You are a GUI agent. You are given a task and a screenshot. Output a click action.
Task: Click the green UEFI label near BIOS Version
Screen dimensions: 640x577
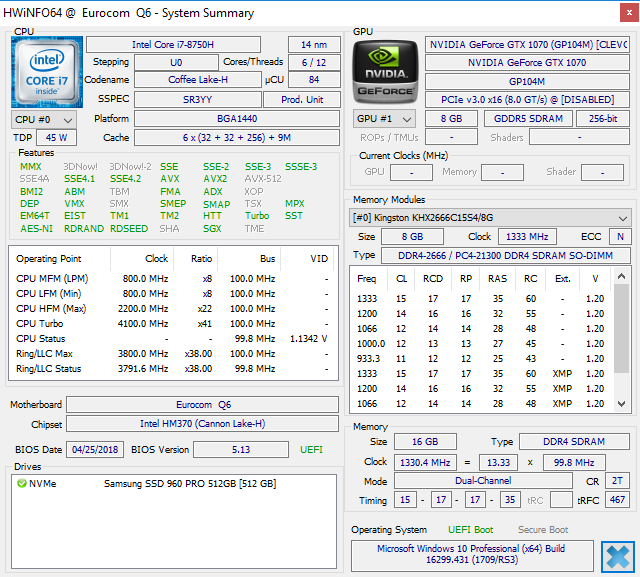[311, 450]
